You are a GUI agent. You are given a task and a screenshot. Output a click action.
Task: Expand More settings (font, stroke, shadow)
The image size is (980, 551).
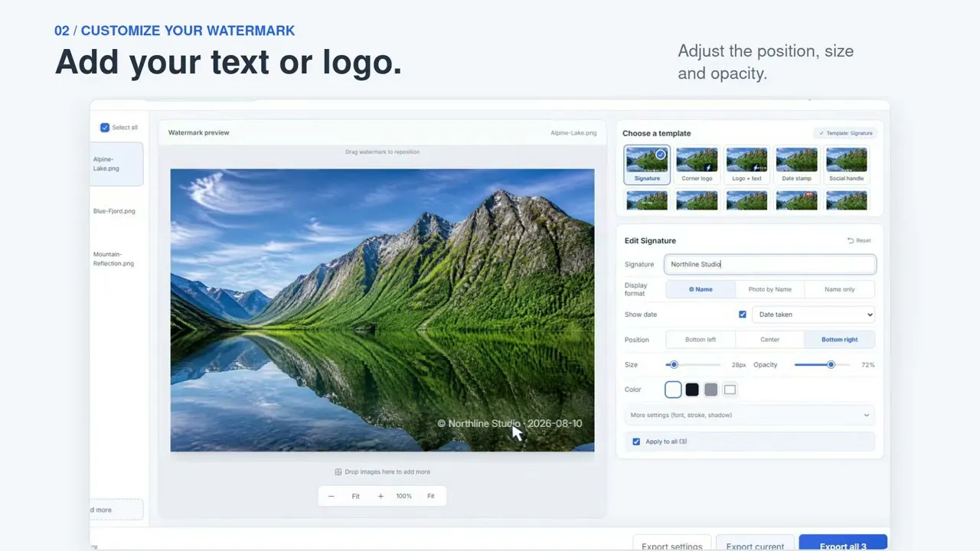click(750, 415)
